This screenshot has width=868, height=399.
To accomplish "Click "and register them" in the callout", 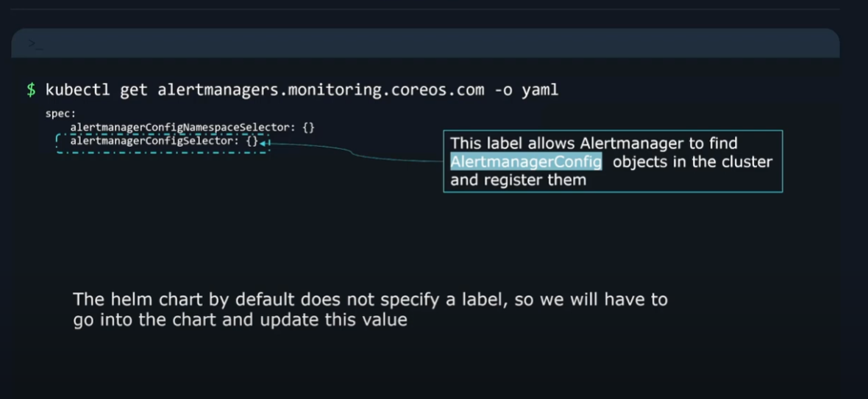I will pos(518,180).
